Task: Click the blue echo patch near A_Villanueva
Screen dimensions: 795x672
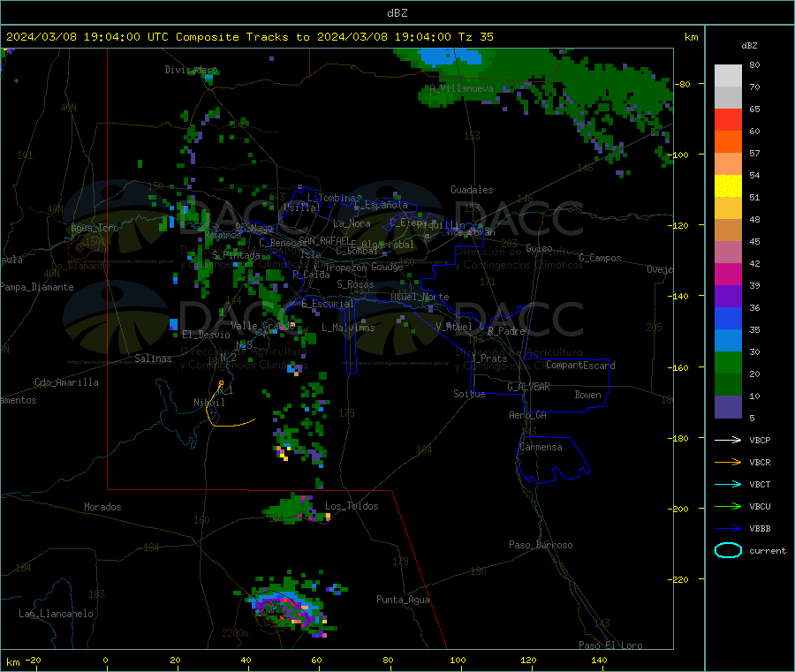Action: point(450,57)
